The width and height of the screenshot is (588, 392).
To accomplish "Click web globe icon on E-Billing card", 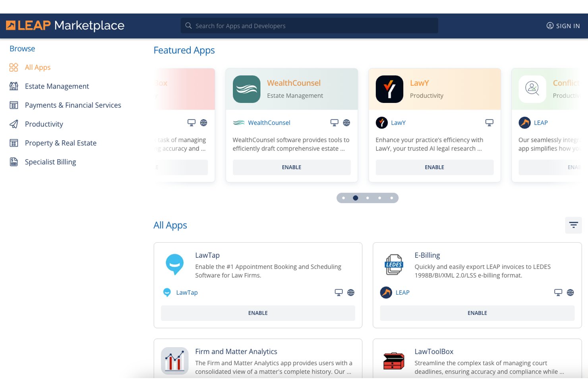I will (x=571, y=293).
